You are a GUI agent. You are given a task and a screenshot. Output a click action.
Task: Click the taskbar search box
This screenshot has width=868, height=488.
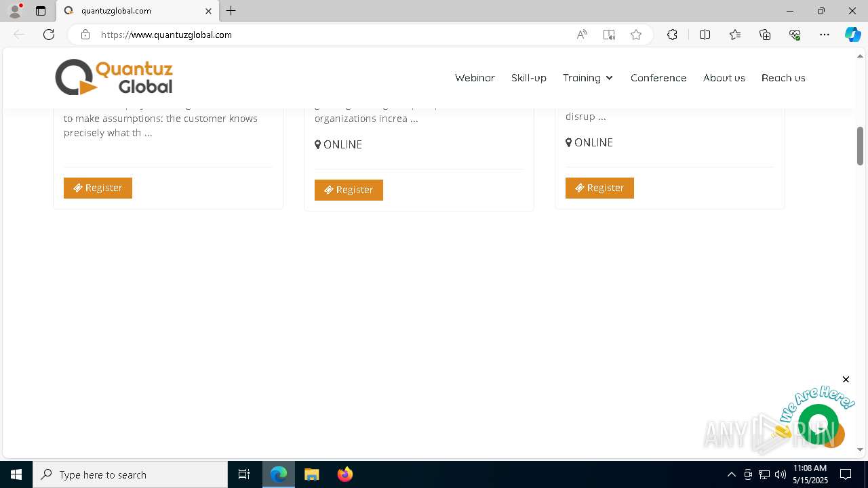tap(130, 474)
